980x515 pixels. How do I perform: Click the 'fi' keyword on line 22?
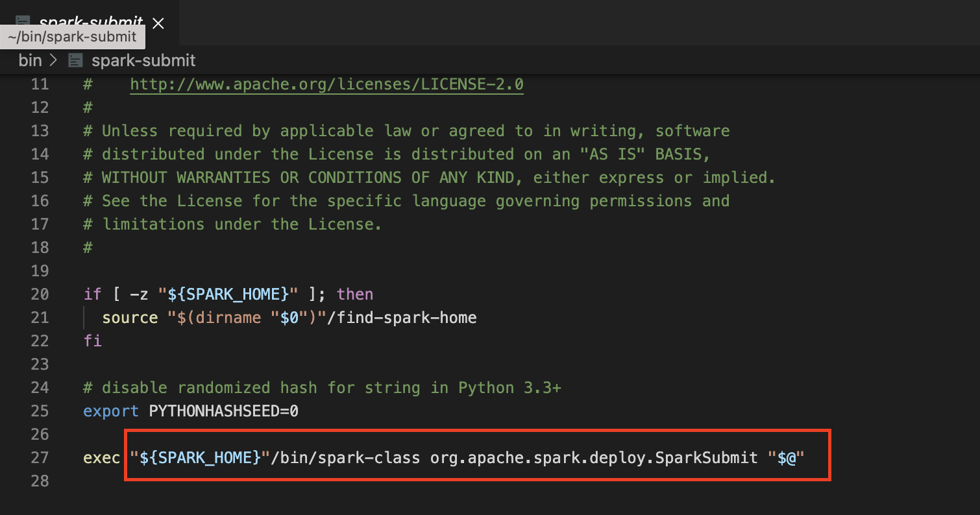[x=92, y=341]
